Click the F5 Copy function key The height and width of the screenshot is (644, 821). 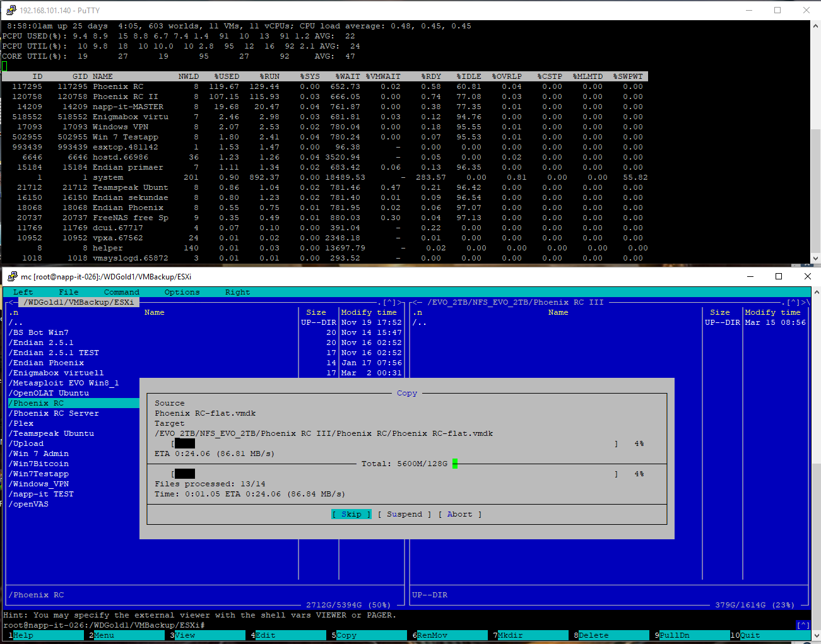(346, 635)
